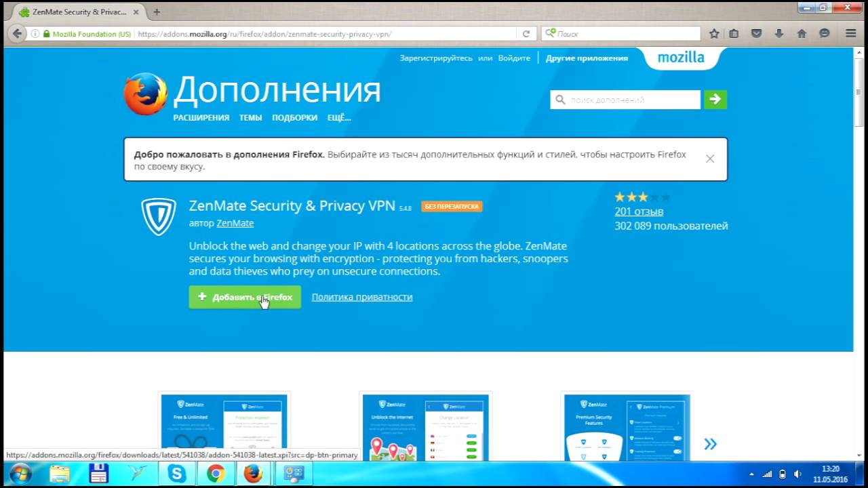Open the control panel app in taskbar
The width and height of the screenshot is (868, 488).
[294, 473]
